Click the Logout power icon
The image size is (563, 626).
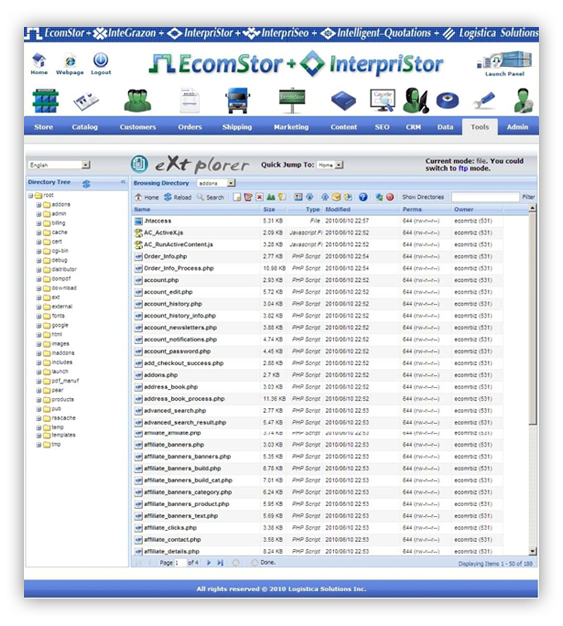tap(101, 60)
